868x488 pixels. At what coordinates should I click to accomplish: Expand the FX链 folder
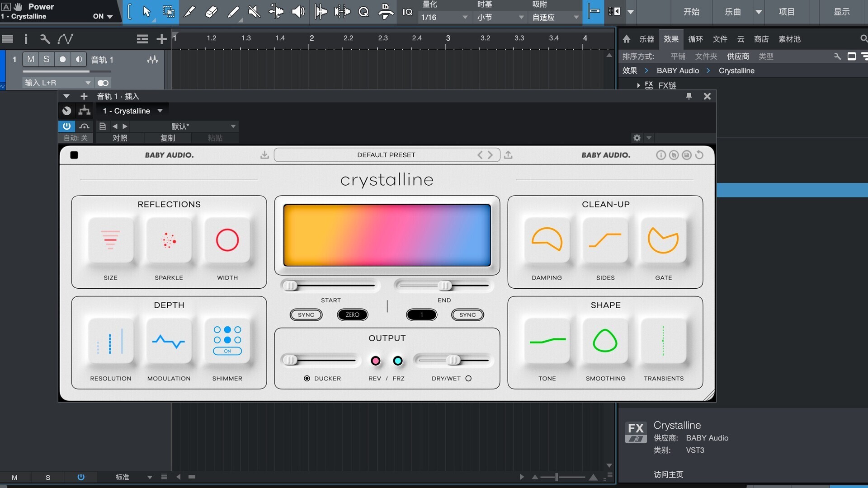tap(638, 85)
